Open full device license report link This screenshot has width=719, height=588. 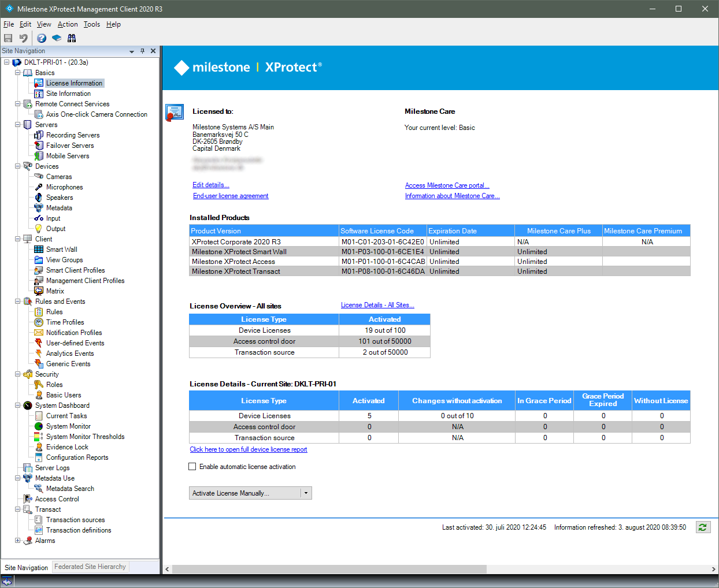point(249,449)
